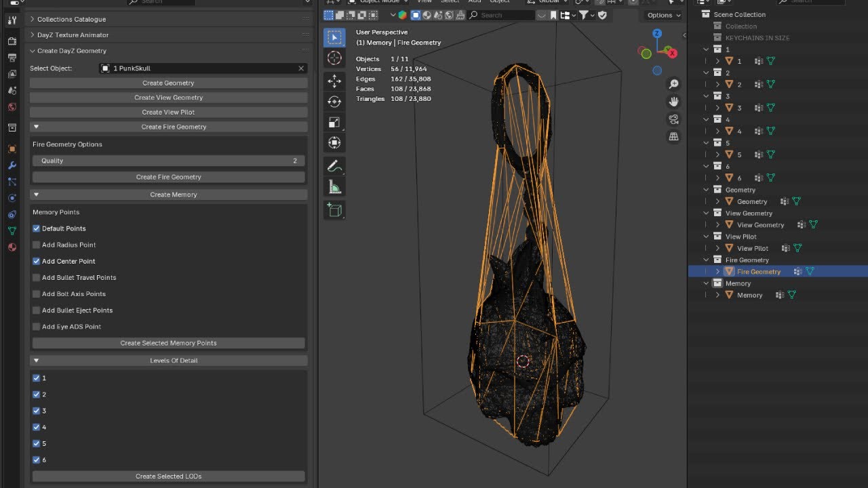
Task: Uncheck the level of detail 6 checkbox
Action: [37, 460]
